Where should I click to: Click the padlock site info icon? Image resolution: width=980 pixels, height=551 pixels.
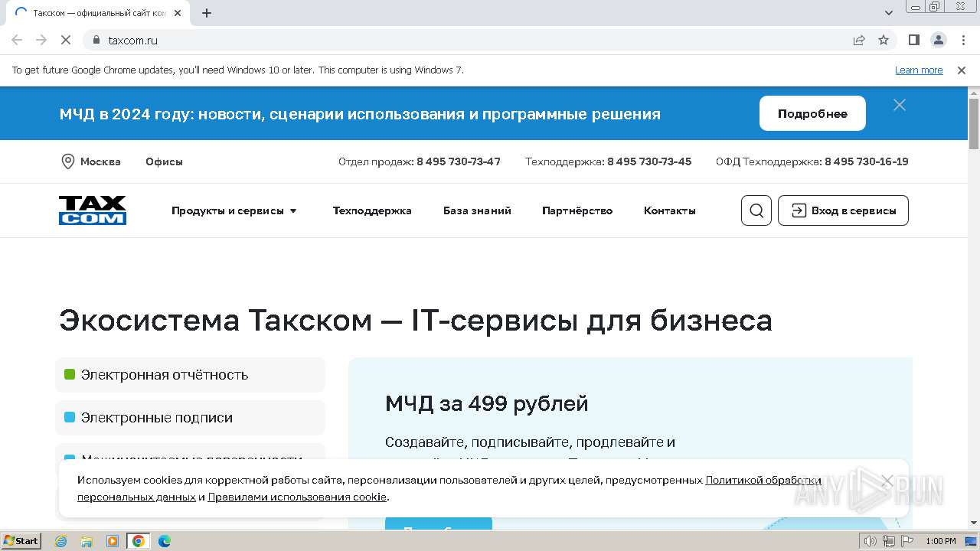pos(96,40)
